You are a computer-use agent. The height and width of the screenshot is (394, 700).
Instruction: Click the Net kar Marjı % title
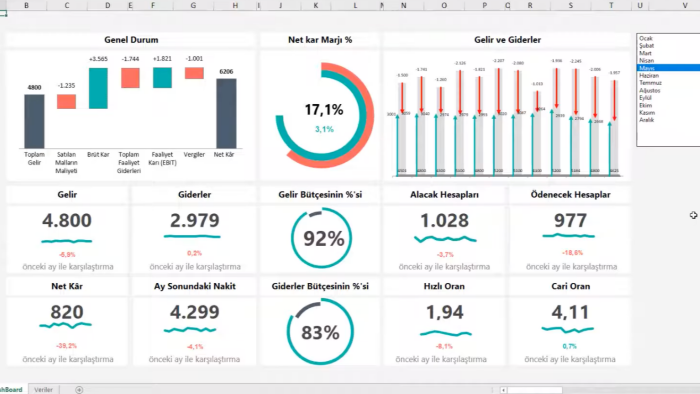(x=320, y=40)
